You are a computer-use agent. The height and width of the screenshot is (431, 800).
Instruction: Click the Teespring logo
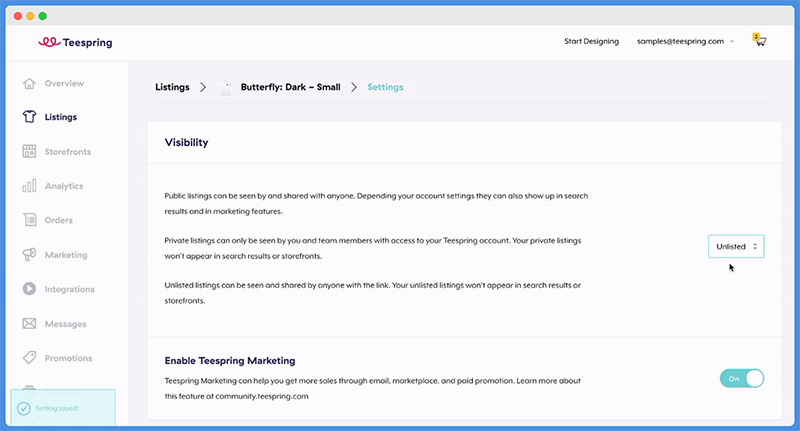75,42
